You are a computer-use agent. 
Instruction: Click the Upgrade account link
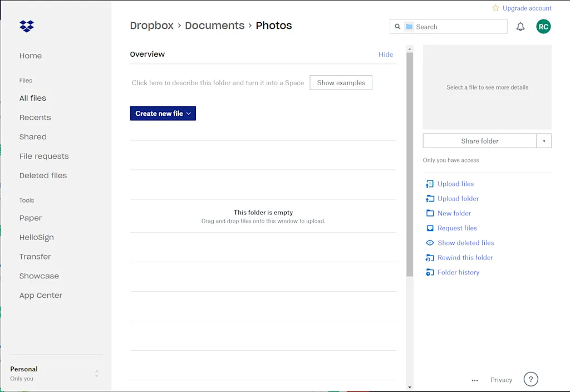(x=527, y=8)
